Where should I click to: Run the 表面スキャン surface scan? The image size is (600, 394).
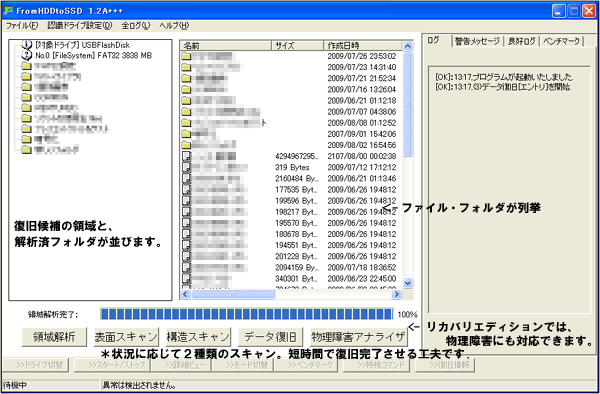pos(126,337)
